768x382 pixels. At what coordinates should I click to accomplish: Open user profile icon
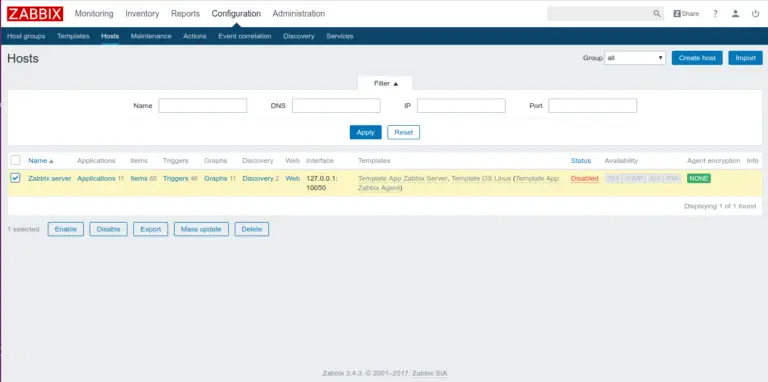(735, 14)
